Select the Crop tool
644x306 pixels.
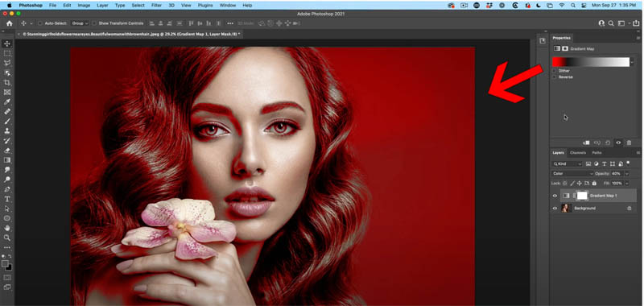click(x=7, y=83)
